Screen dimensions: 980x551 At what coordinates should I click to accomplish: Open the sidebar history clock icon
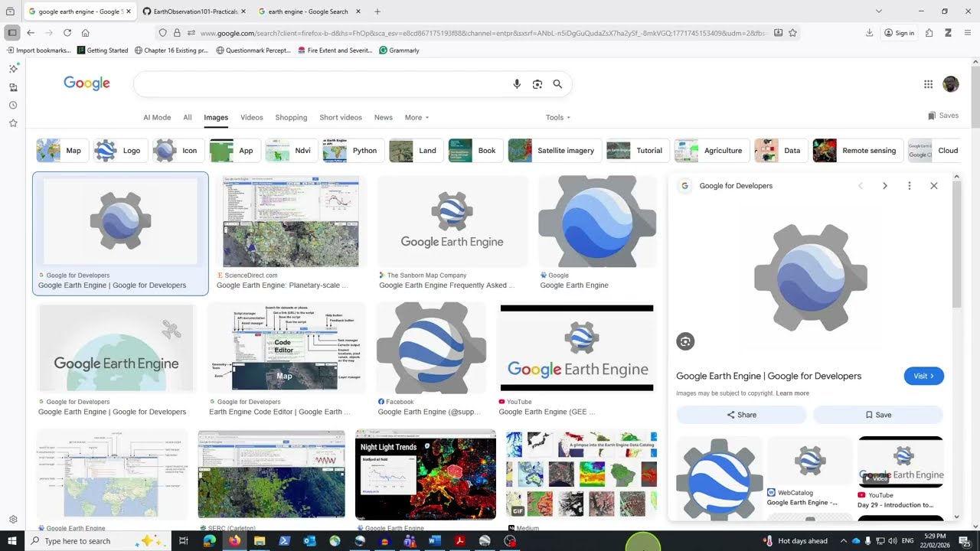13,105
